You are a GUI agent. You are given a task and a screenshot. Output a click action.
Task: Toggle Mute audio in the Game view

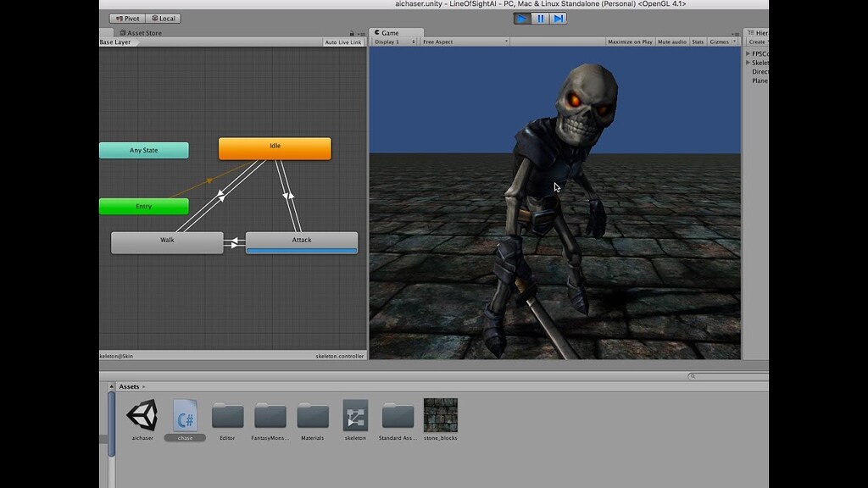click(672, 41)
